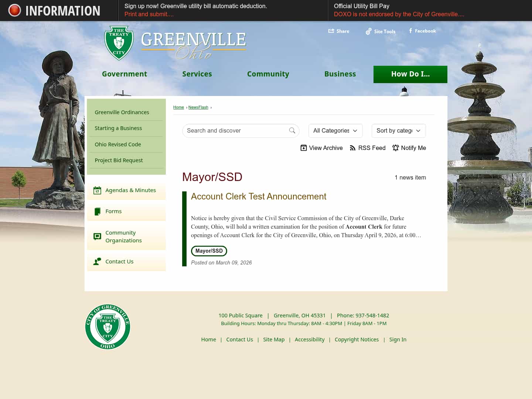532x399 pixels.
Task: Open the All Categories dropdown
Action: click(335, 131)
